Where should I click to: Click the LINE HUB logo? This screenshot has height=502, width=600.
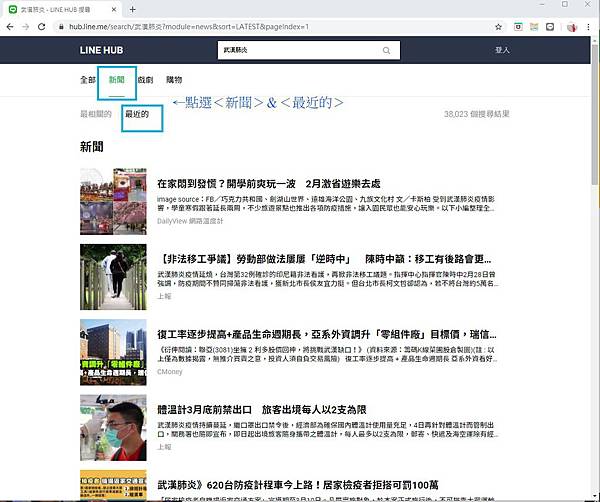101,50
